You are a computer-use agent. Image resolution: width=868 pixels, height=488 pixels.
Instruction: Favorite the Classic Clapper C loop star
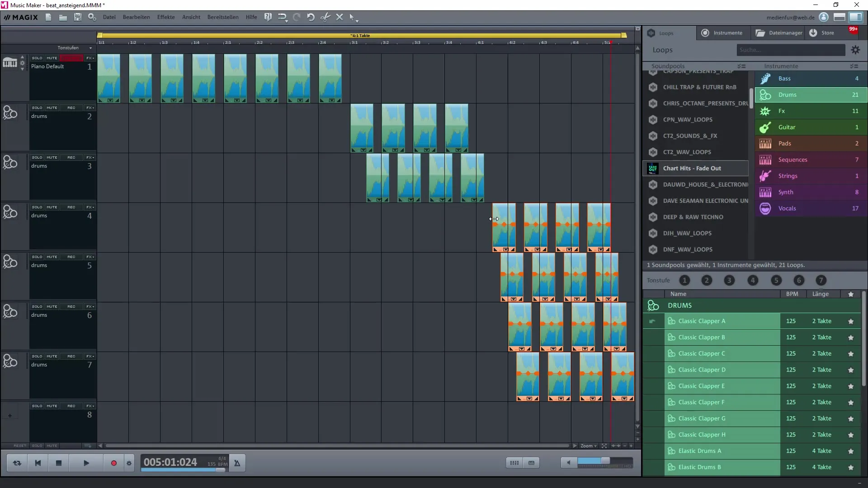(x=851, y=354)
